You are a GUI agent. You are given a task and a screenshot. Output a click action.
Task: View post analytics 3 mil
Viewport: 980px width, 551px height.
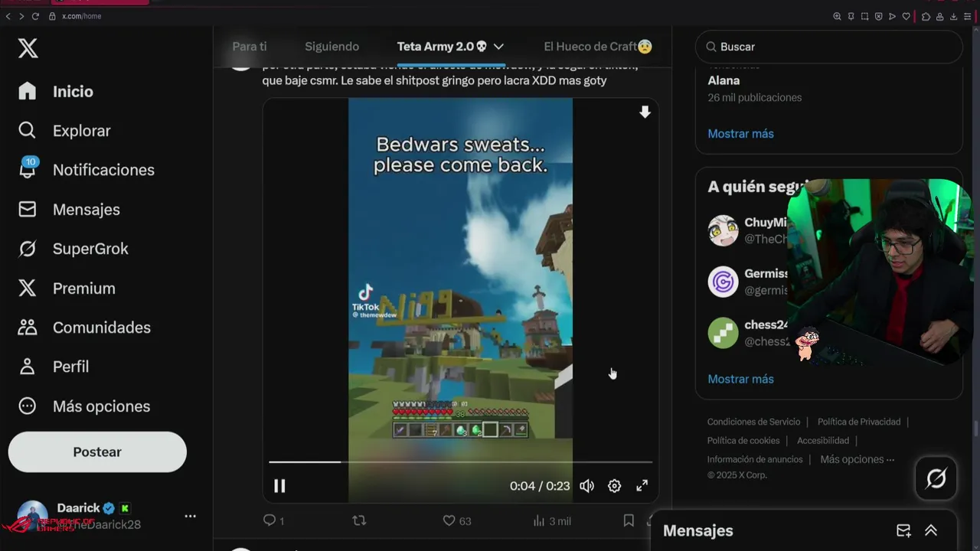(x=551, y=520)
